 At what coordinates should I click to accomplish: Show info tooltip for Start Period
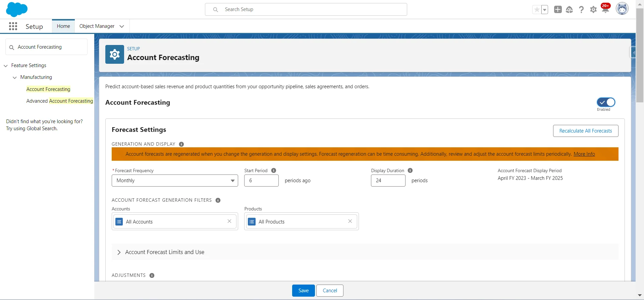click(x=274, y=170)
